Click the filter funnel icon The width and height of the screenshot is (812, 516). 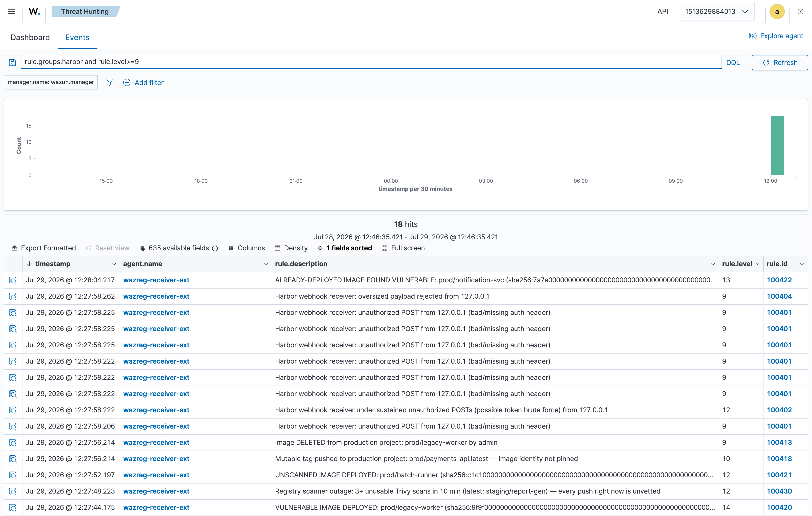[110, 82]
